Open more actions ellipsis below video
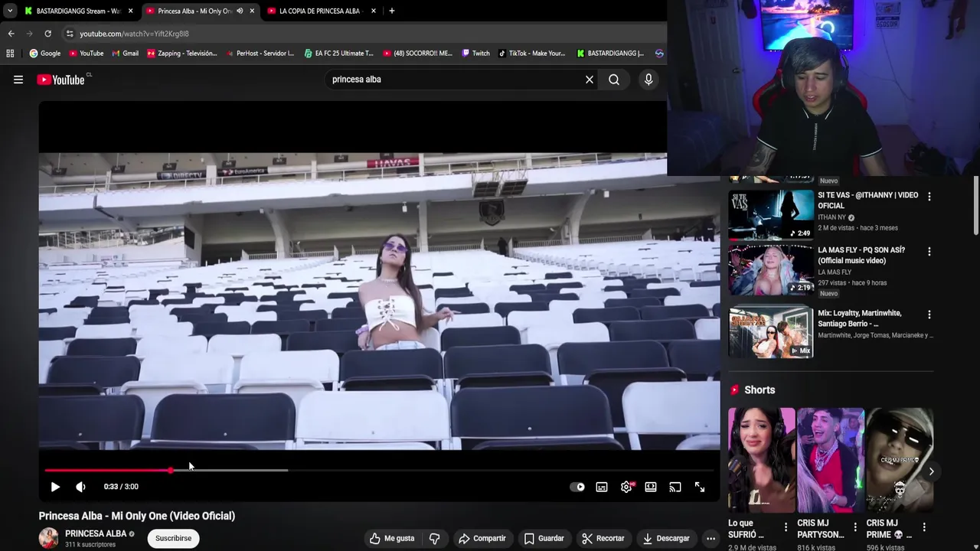This screenshot has height=551, width=980. pos(710,538)
